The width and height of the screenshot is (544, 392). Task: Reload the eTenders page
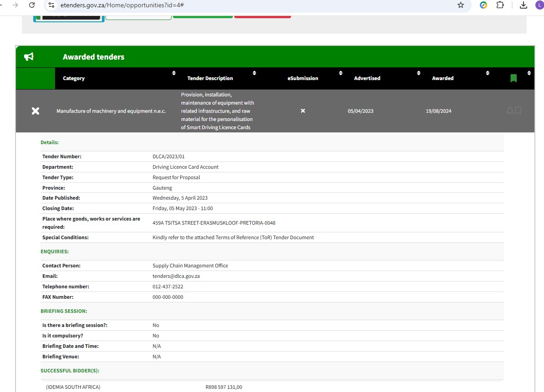click(x=32, y=5)
